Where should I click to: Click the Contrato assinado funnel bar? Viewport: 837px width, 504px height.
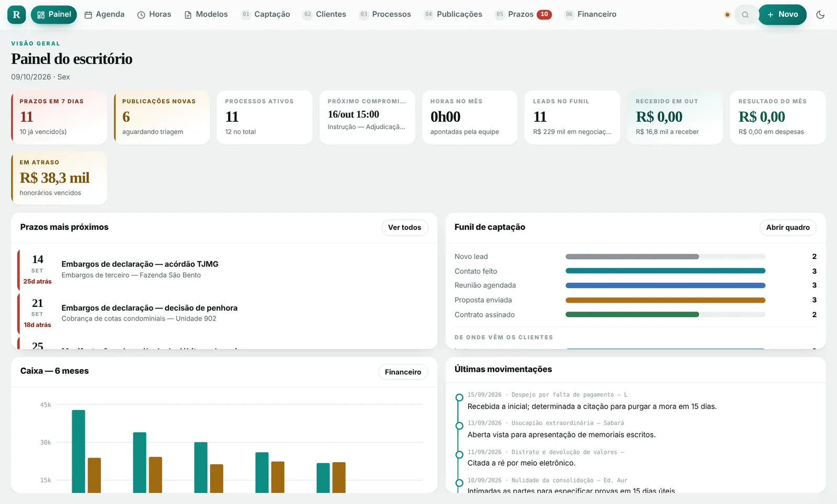665,315
